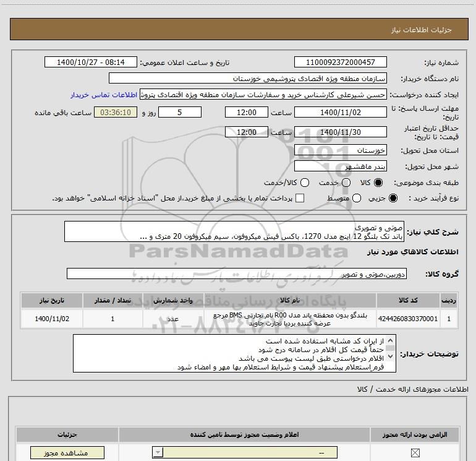The width and height of the screenshot is (476, 461).
Task: Click the جزئیات column header
Action: coord(67,434)
